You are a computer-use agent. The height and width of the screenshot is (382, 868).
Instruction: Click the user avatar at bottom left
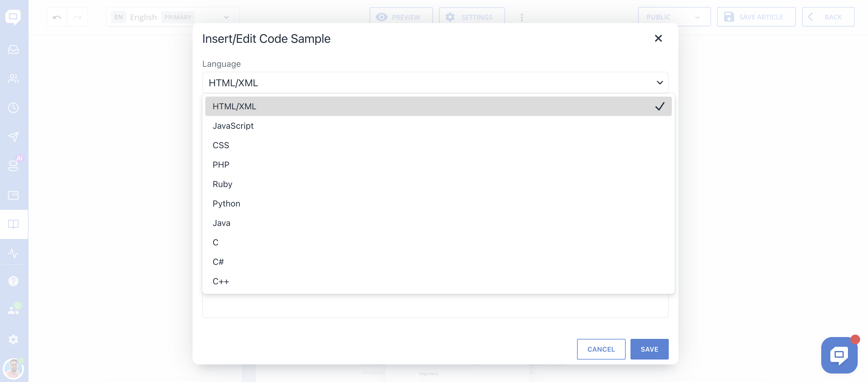13,369
